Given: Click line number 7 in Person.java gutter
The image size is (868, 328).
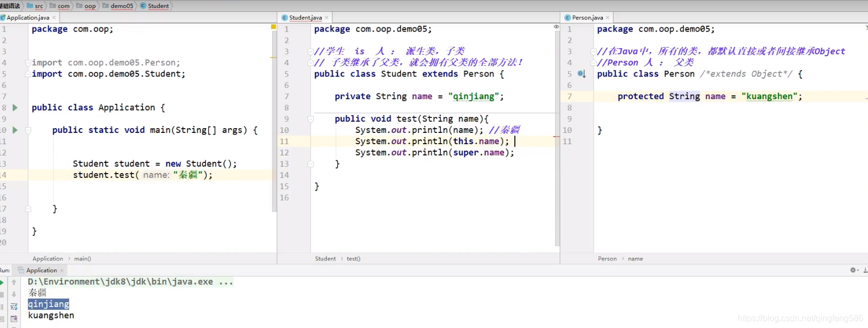Looking at the screenshot, I should tap(570, 96).
